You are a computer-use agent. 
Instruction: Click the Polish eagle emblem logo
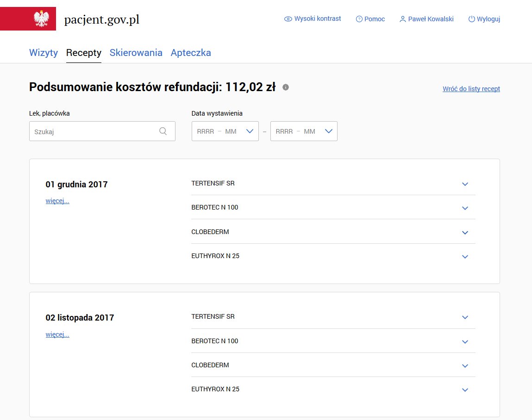42,19
